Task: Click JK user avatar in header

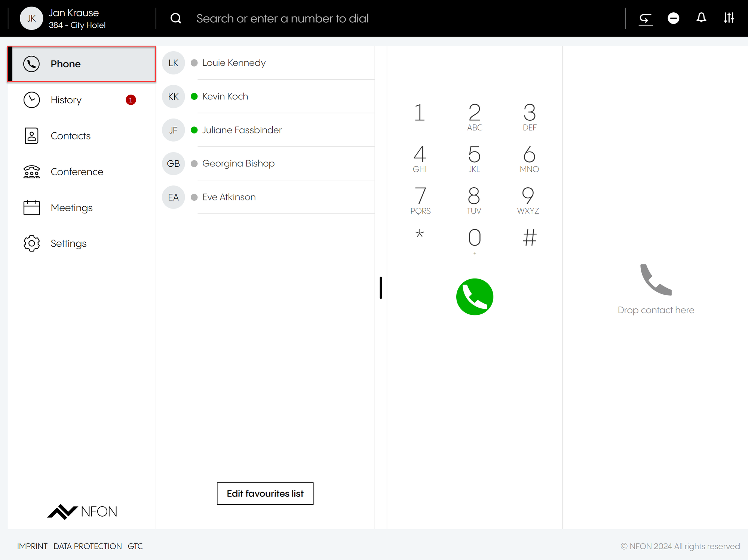Action: pyautogui.click(x=31, y=18)
